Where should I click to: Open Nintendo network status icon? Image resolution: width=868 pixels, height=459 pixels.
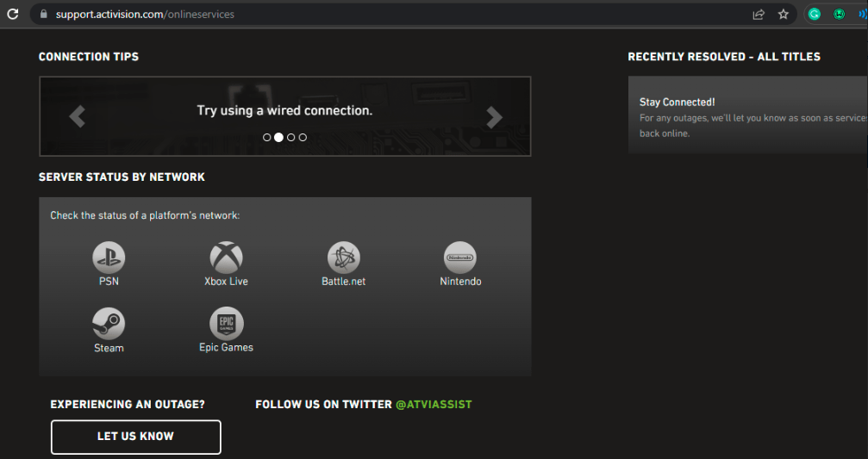(460, 257)
